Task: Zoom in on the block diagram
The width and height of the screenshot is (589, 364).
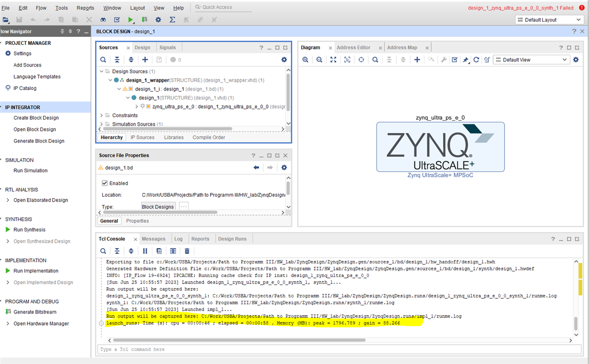Action: coord(305,60)
